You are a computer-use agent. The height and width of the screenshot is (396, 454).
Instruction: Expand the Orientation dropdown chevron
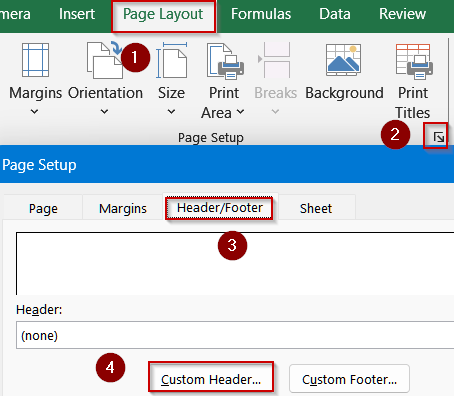104,112
